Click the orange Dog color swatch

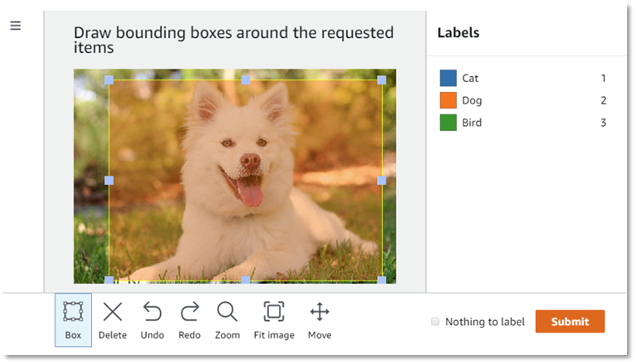point(448,100)
